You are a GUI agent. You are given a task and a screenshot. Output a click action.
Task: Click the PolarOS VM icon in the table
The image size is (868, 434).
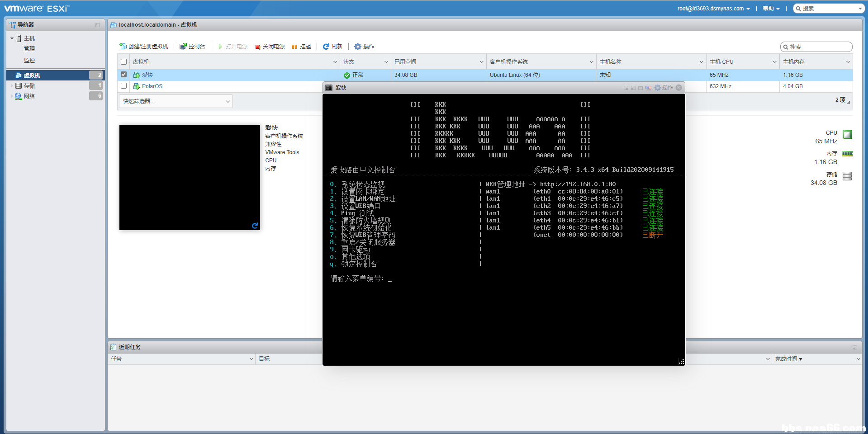coord(136,86)
